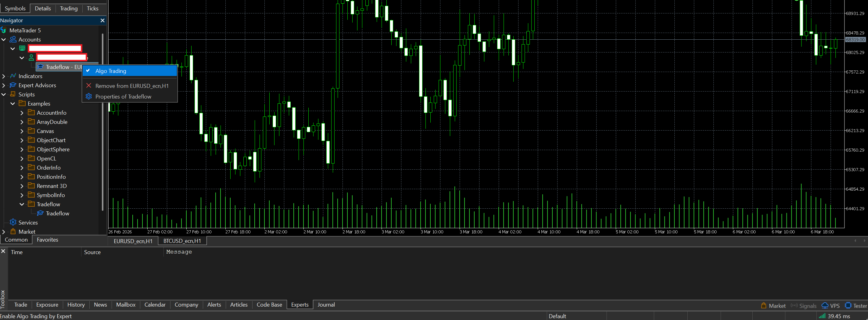Select the PositionInfo tree item
This screenshot has width=868, height=320.
(51, 177)
